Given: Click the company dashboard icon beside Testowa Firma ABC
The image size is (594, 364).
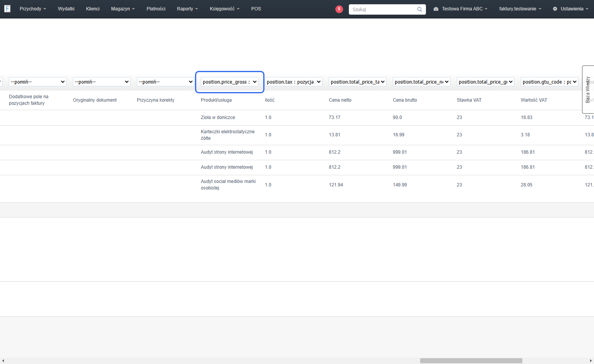Looking at the screenshot, I should tap(436, 9).
